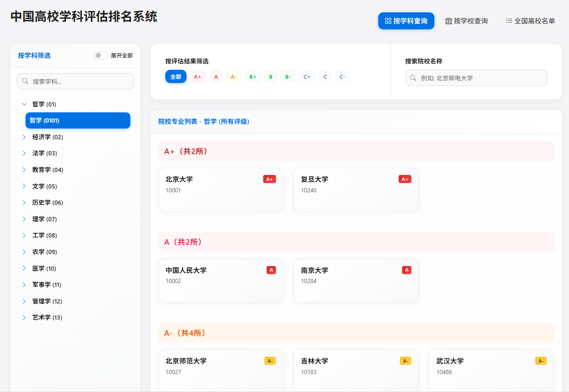Click the bank building icon beside 按学校查询

[448, 21]
